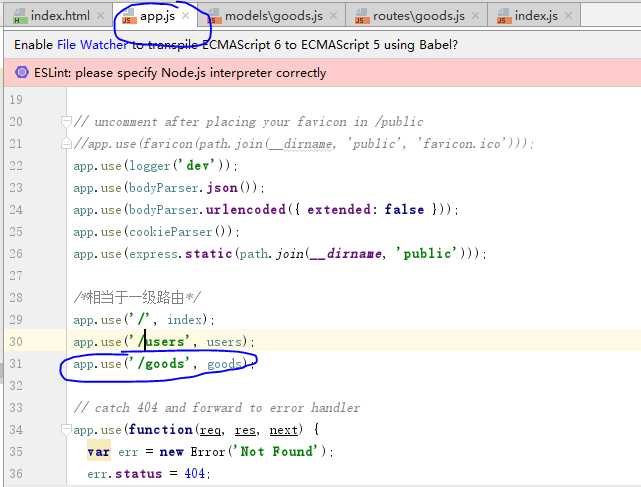Screen dimensions: 641x487
Task: Click the 'catch 404' comment line
Action: point(217,408)
